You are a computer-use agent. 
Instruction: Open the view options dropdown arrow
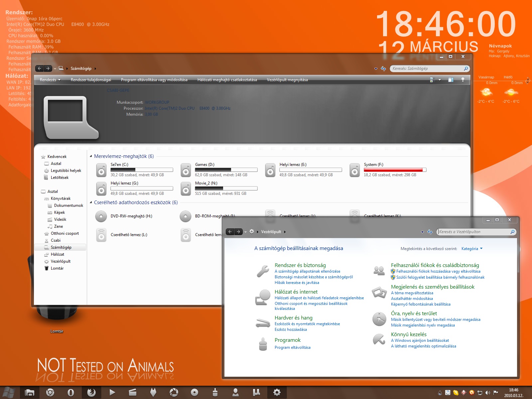(x=440, y=80)
